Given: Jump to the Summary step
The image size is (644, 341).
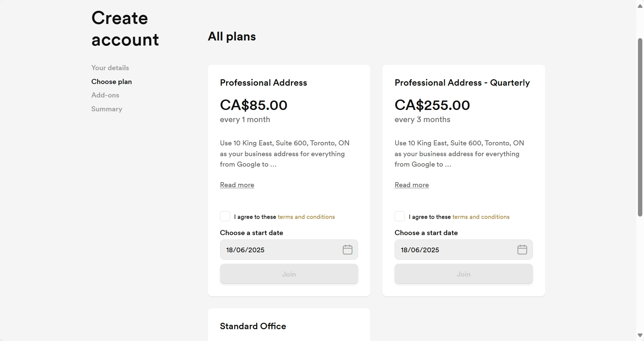Looking at the screenshot, I should (x=107, y=109).
